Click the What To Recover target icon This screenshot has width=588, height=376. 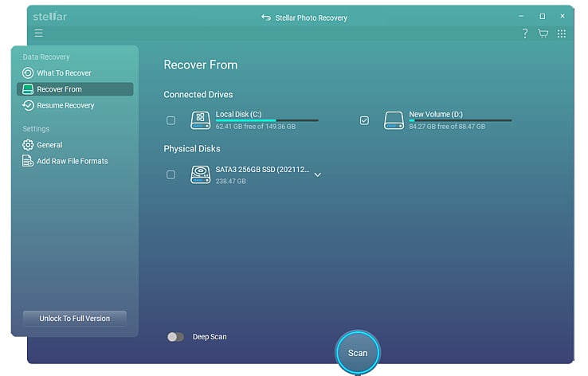[x=28, y=73]
